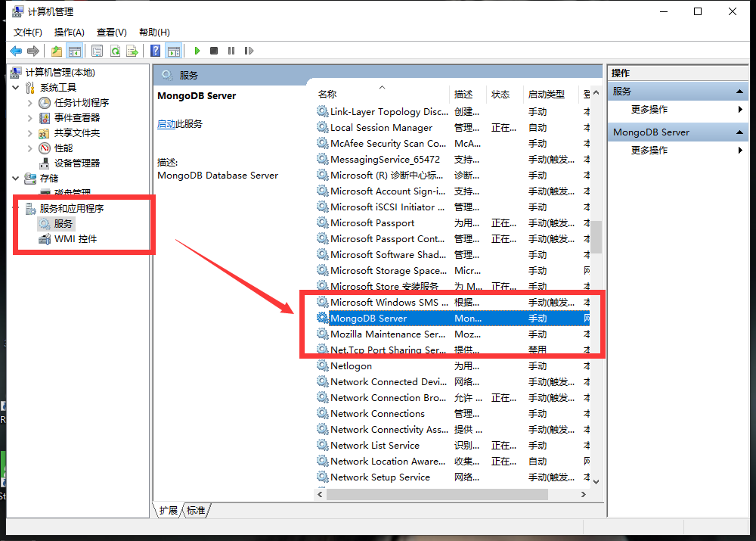This screenshot has height=541, width=756.
Task: Expand the 事件查看器 node
Action: [30, 118]
